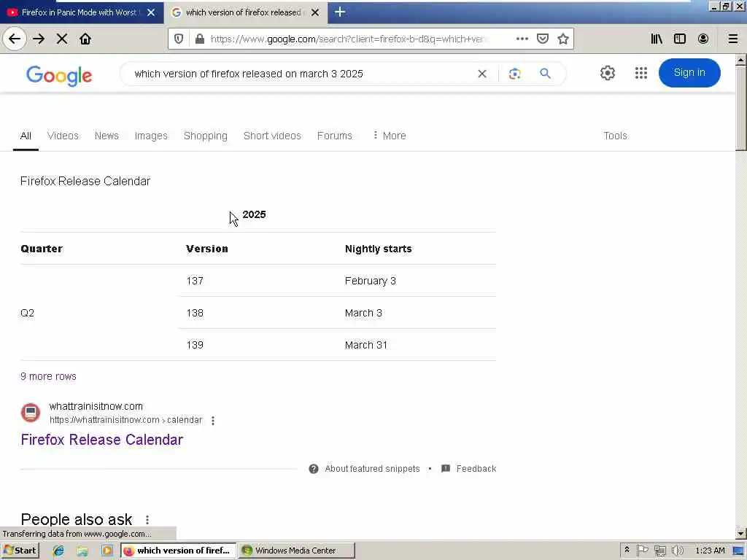The image size is (747, 560).
Task: Open tracking protection shield info
Action: [x=179, y=39]
